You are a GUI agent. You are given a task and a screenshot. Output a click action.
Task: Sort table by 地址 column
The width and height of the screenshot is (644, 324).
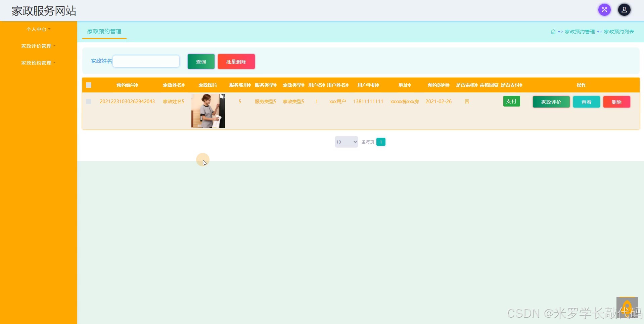click(x=405, y=85)
